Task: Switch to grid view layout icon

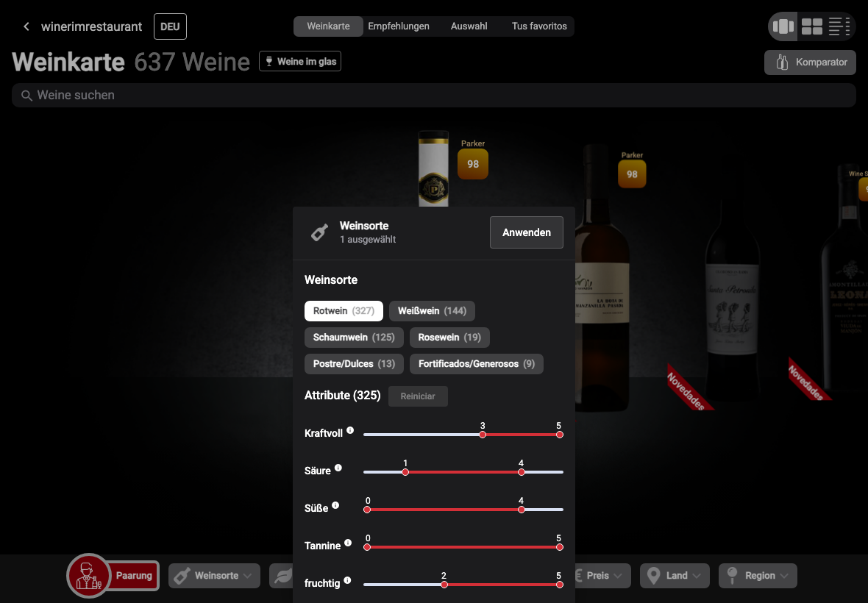Action: click(811, 26)
